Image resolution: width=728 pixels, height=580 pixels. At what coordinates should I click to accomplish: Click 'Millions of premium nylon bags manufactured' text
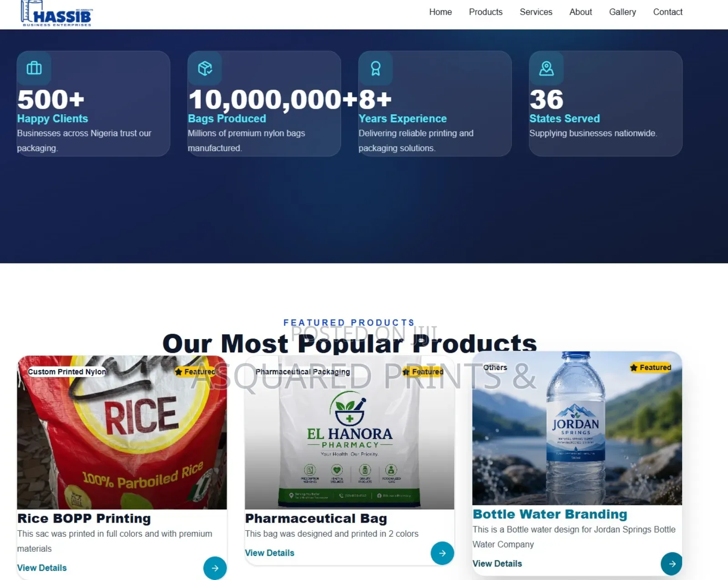pyautogui.click(x=246, y=141)
